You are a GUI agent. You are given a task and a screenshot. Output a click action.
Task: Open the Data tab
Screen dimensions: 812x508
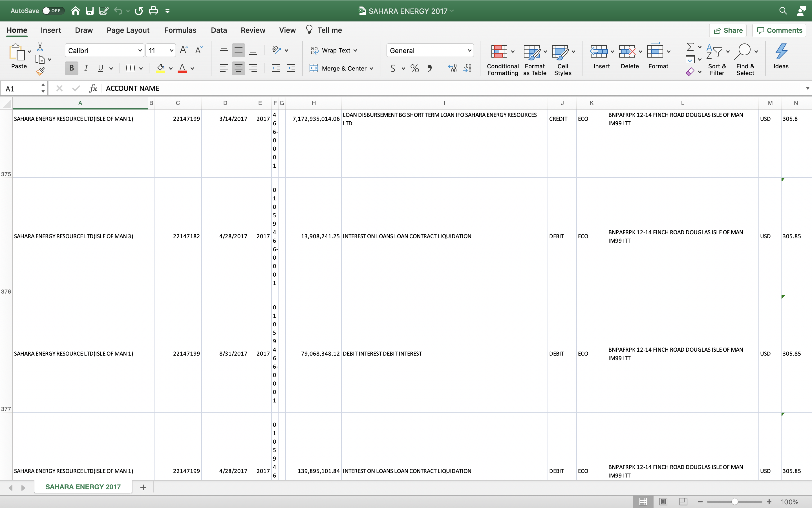[219, 30]
